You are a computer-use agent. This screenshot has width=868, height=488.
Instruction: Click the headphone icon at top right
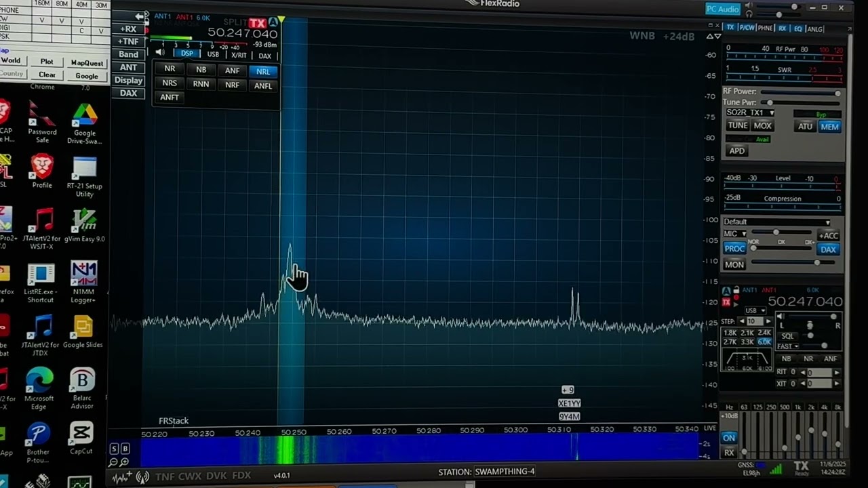pyautogui.click(x=749, y=14)
